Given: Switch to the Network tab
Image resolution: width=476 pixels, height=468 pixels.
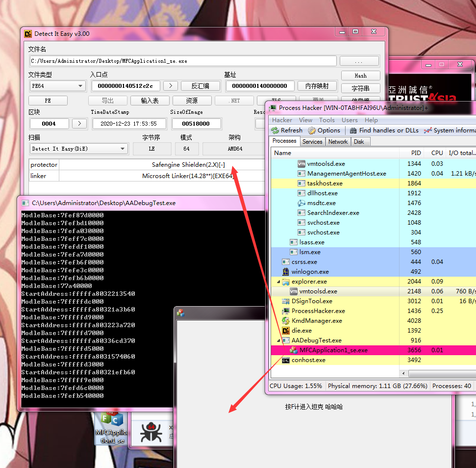Looking at the screenshot, I should 338,142.
